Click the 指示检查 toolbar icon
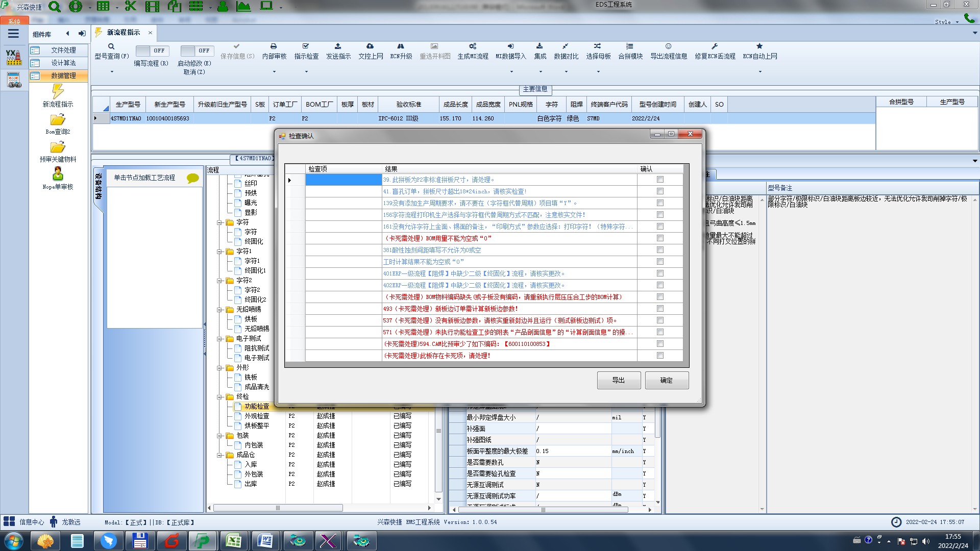 coord(306,46)
